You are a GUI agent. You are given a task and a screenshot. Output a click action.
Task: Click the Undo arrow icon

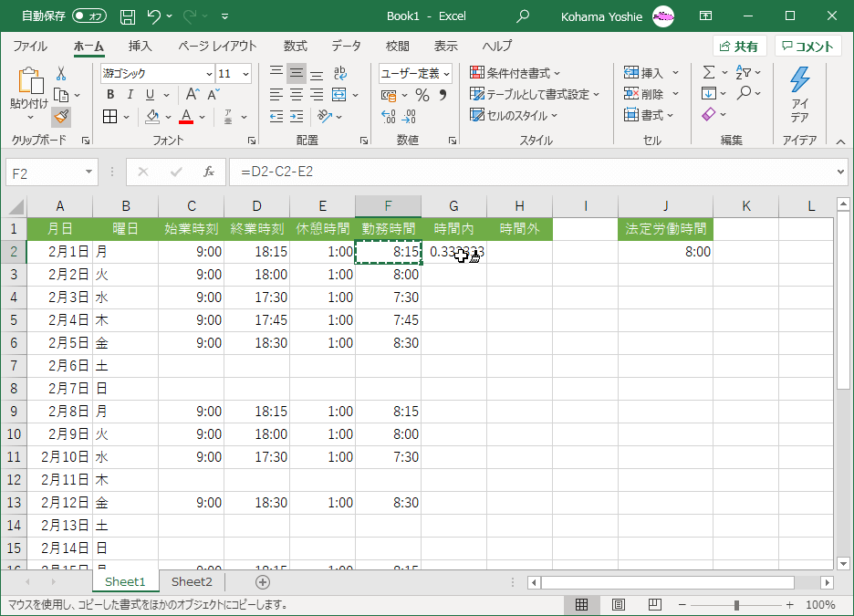[154, 16]
